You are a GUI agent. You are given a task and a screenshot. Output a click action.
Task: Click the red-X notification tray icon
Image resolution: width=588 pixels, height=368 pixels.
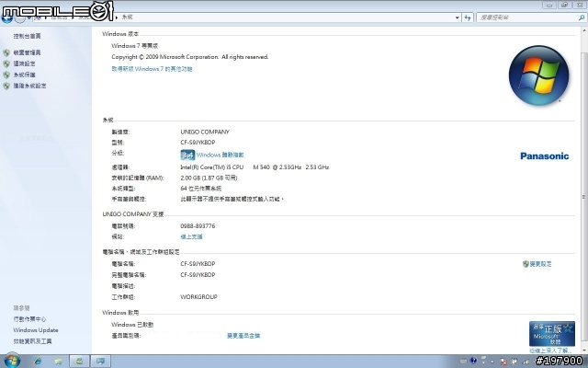[x=503, y=362]
